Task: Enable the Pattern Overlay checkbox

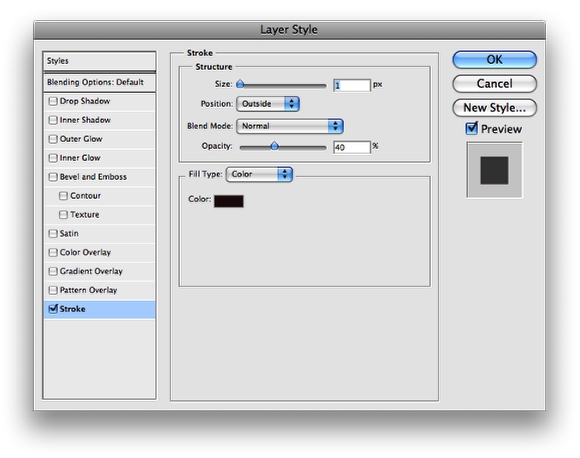Action: [x=53, y=290]
